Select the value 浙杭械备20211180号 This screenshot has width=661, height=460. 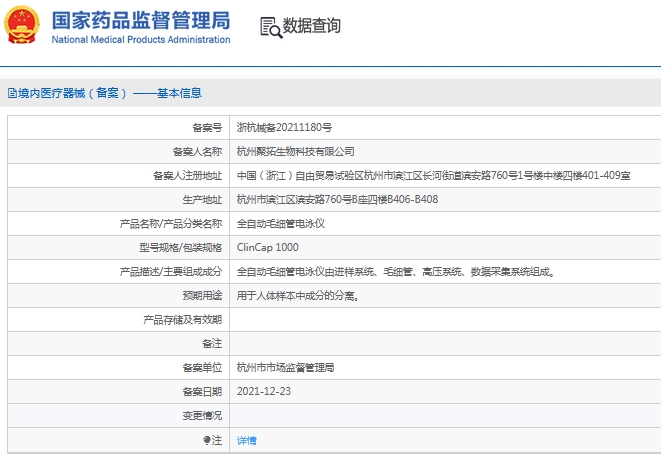(x=284, y=127)
